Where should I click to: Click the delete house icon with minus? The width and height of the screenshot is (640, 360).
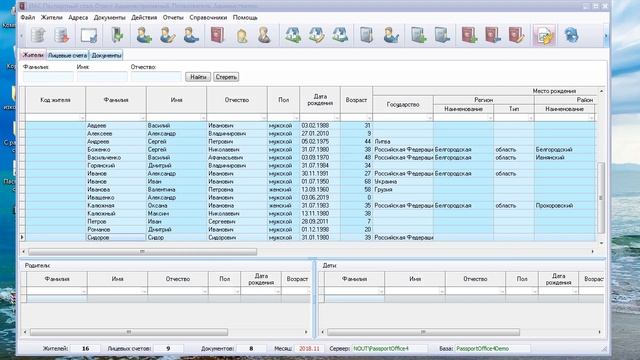coord(340,36)
